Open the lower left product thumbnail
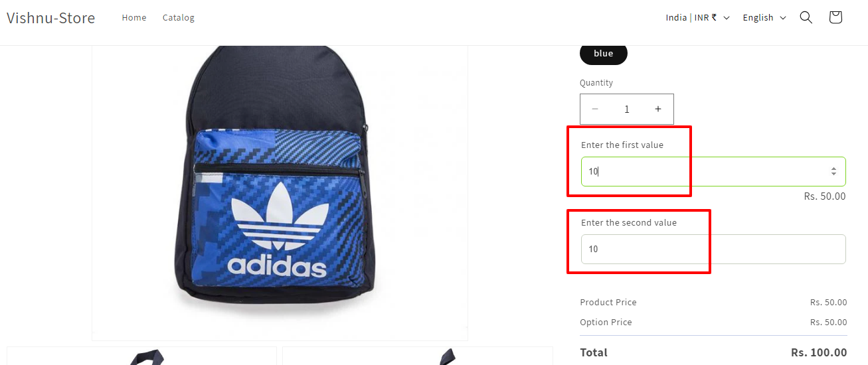This screenshot has width=868, height=365. (141, 356)
